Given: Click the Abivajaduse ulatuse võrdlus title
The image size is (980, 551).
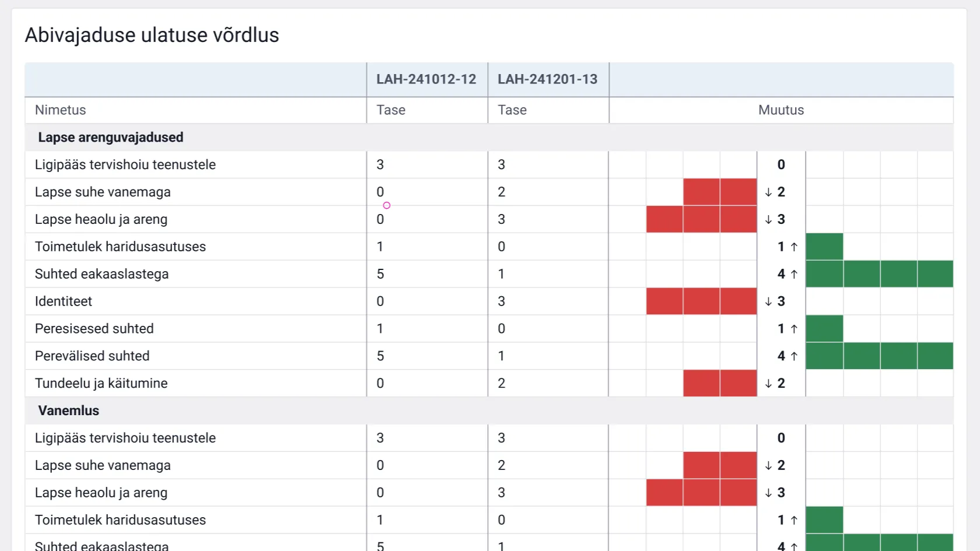Looking at the screenshot, I should pos(152,35).
